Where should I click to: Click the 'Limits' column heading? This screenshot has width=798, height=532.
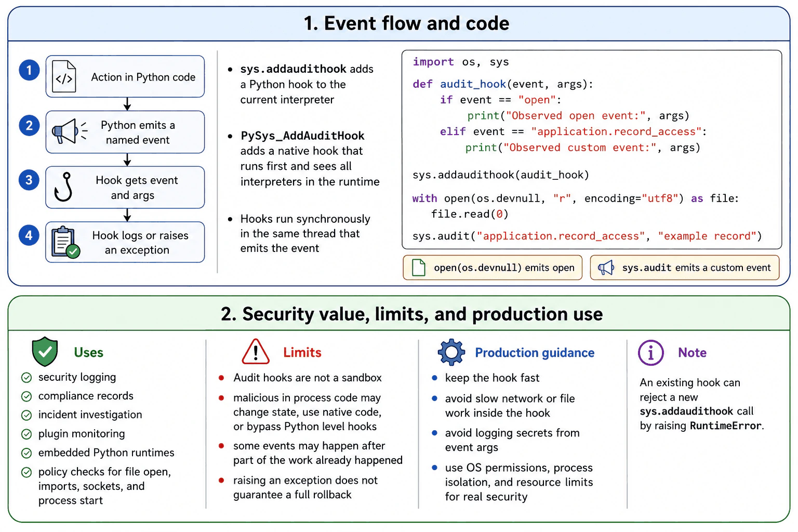[x=302, y=352]
